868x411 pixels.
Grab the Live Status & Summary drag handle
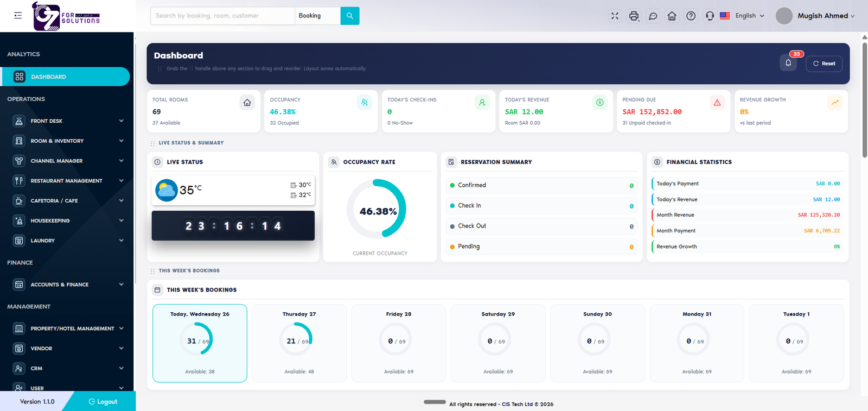pos(152,143)
